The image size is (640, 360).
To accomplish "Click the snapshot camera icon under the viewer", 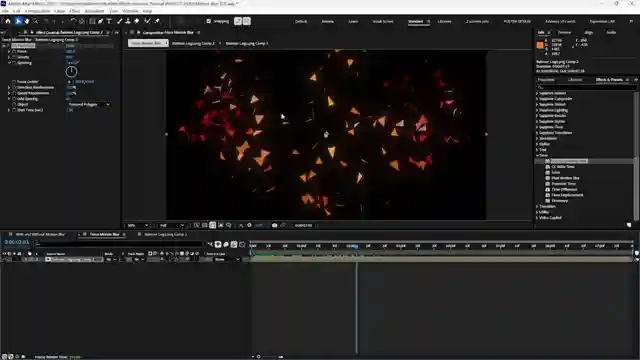I will [x=274, y=225].
